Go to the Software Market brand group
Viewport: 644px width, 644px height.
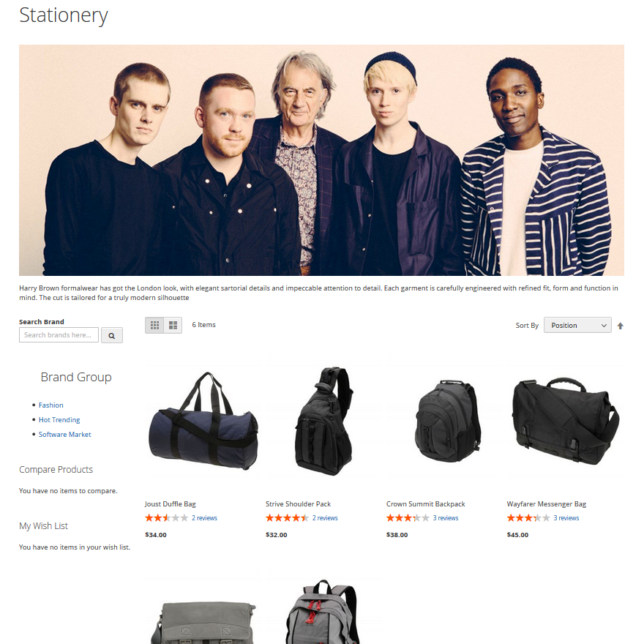64,434
